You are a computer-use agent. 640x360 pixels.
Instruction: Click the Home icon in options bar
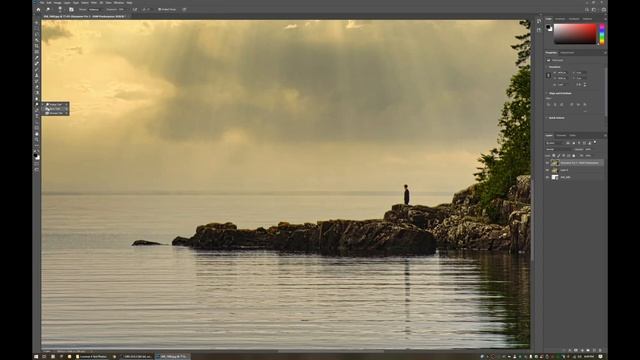click(x=38, y=9)
